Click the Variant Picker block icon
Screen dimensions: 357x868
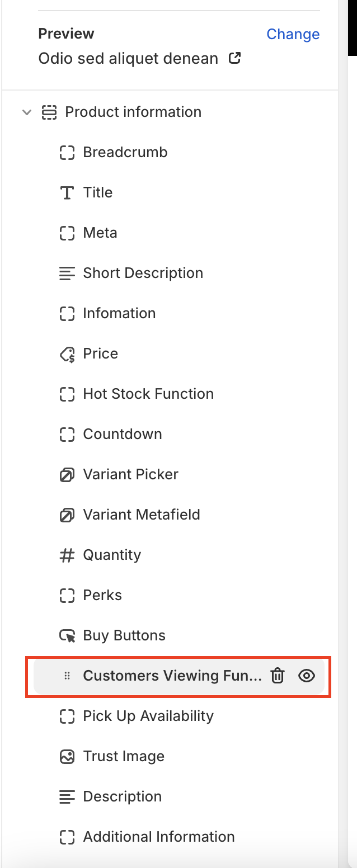click(x=67, y=475)
